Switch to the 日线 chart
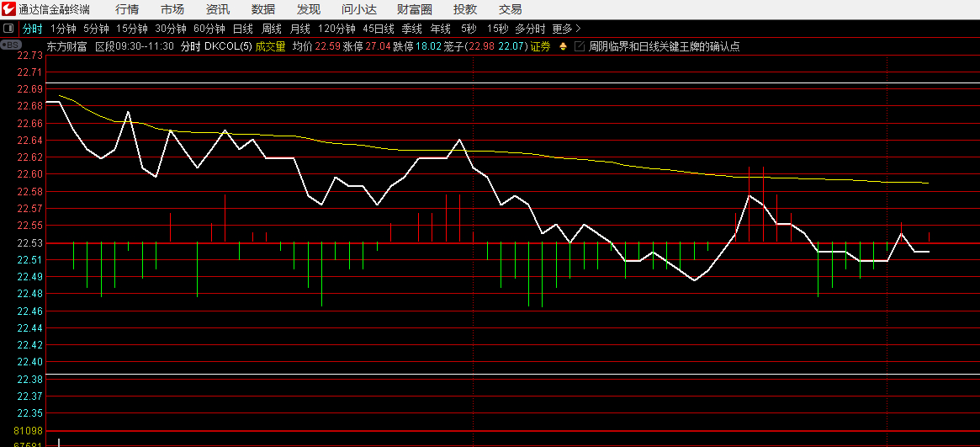This screenshot has height=447, width=980. (x=242, y=29)
